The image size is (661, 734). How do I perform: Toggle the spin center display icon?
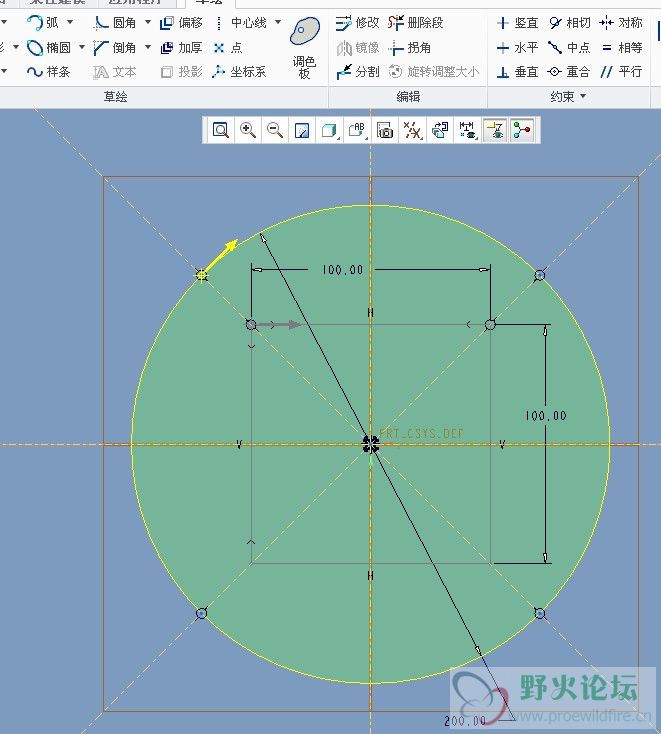coord(522,130)
